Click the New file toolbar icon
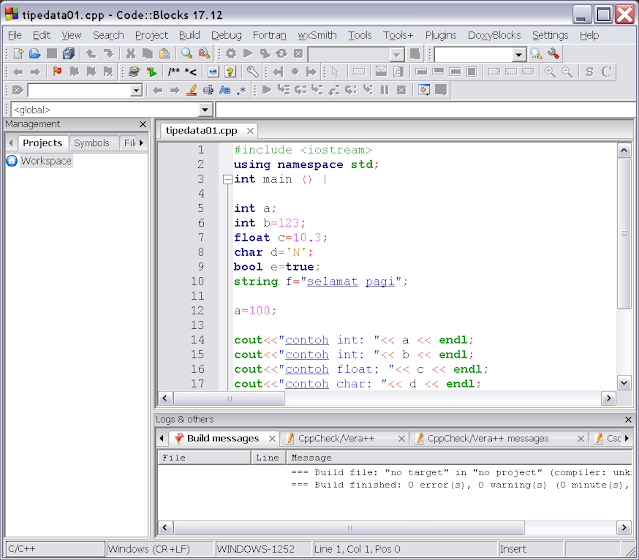 pyautogui.click(x=17, y=54)
